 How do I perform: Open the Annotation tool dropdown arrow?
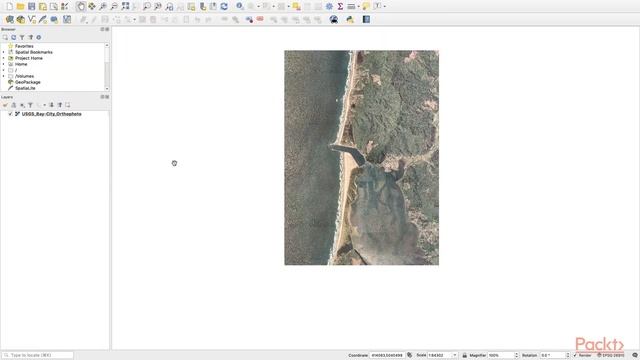tap(384, 7)
